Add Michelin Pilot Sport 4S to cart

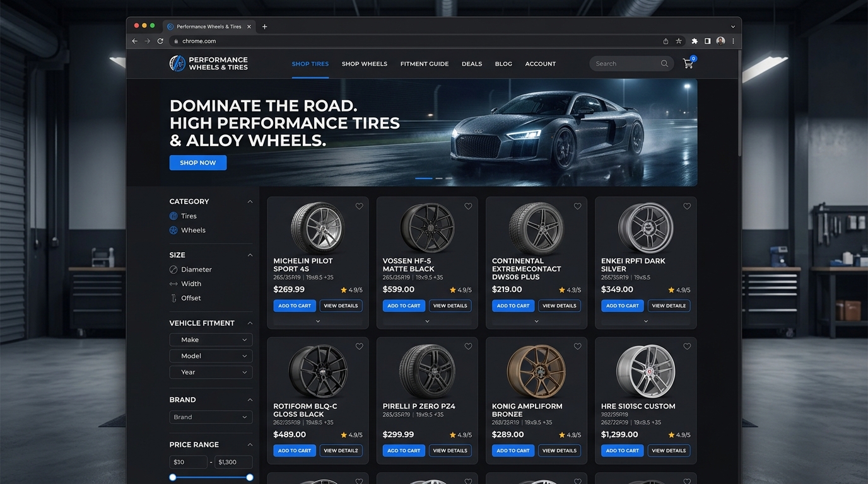[295, 306]
